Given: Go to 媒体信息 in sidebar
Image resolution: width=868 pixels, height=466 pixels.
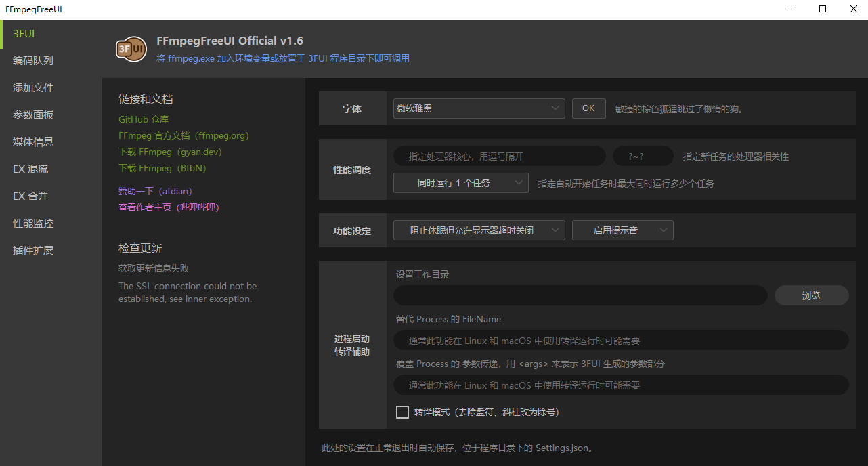Looking at the screenshot, I should point(33,142).
